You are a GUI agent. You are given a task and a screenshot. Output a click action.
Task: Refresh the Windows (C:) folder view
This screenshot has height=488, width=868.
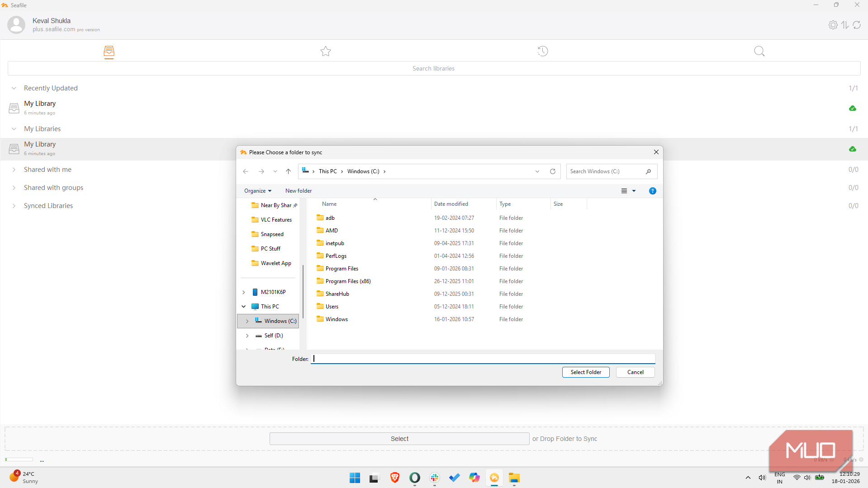[x=553, y=171]
